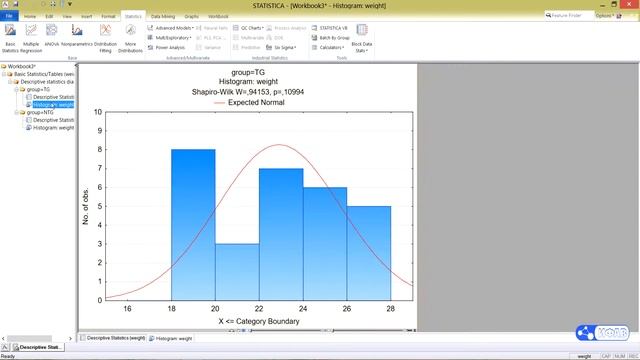Viewport: 640px width, 360px height.
Task: Click save icon in quick access toolbar
Action: coord(16,4)
